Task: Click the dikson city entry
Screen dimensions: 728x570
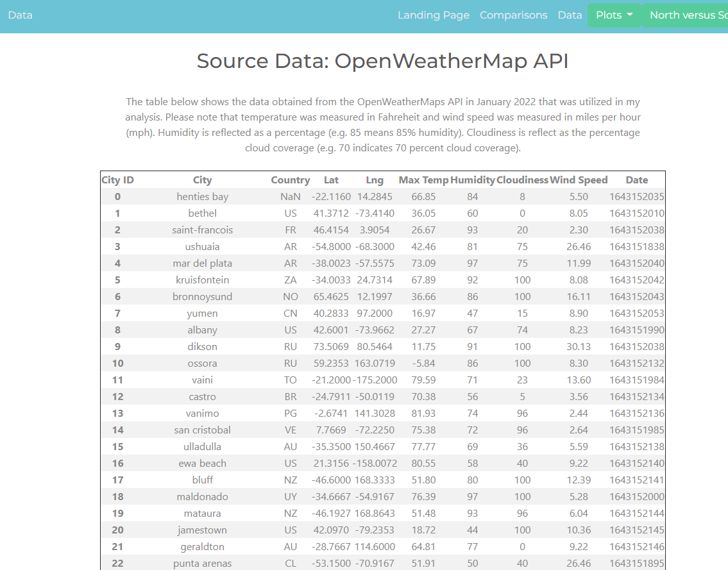Action: pyautogui.click(x=202, y=346)
